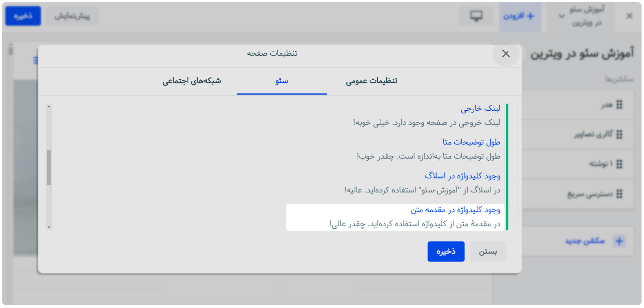Click the hamburger menu icon behind the dialog
The image size is (644, 308).
click(x=36, y=60)
